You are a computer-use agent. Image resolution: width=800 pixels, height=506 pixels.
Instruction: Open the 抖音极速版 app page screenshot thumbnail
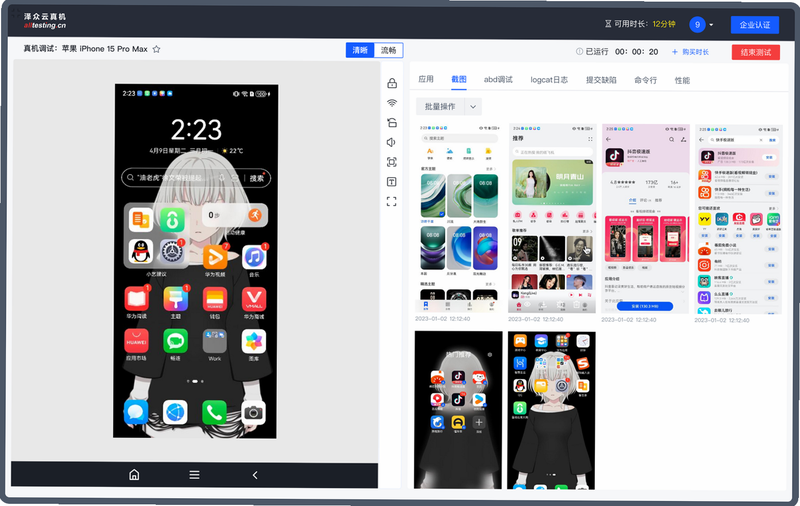[645, 219]
